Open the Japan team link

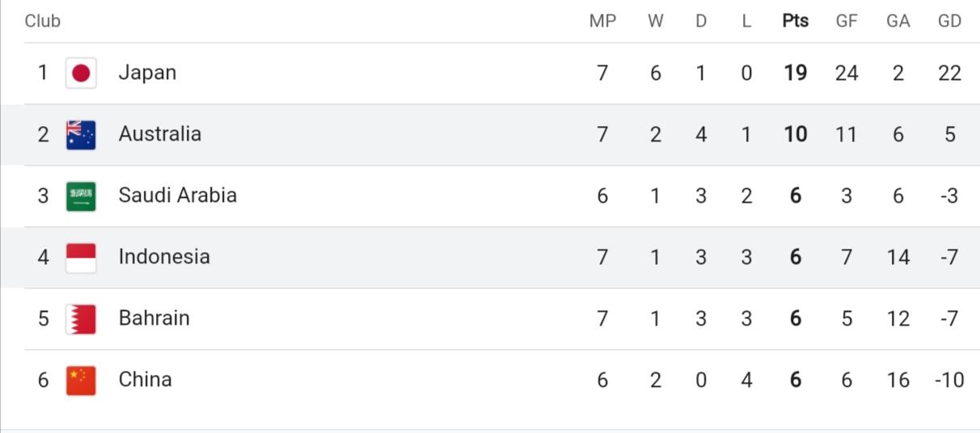pyautogui.click(x=147, y=73)
